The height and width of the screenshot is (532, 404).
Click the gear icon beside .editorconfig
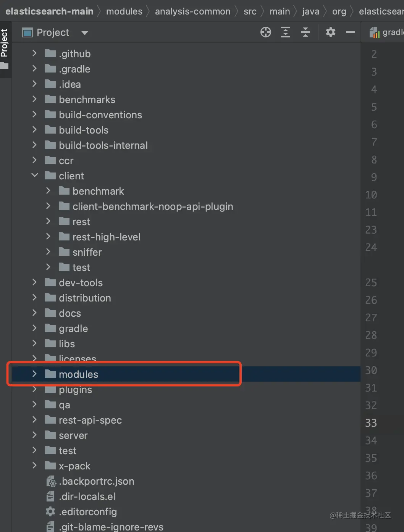pos(50,512)
